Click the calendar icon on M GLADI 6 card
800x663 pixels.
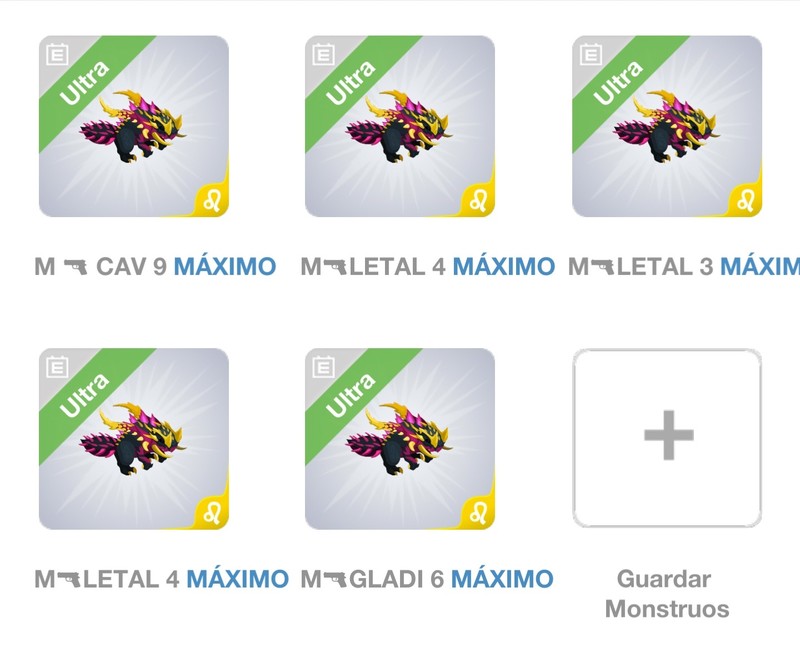click(323, 367)
